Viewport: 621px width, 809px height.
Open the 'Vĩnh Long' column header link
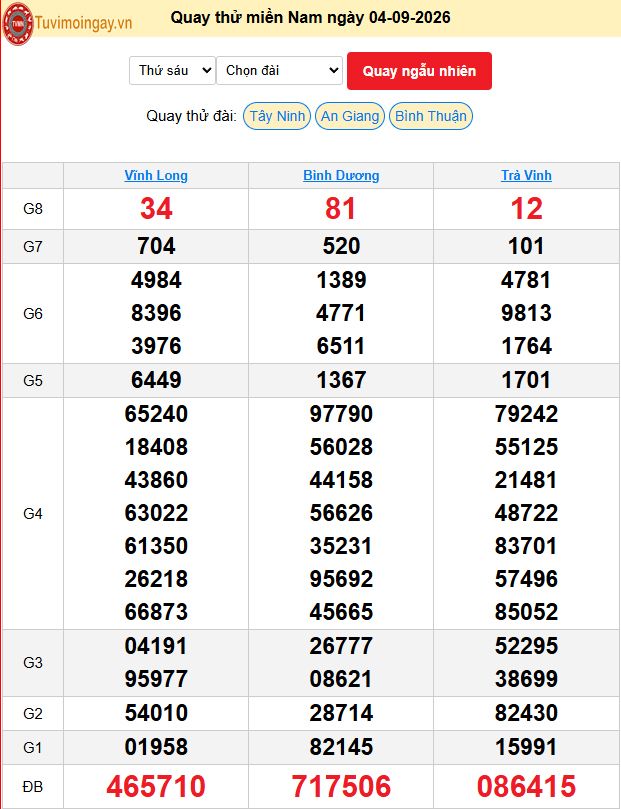coord(156,175)
